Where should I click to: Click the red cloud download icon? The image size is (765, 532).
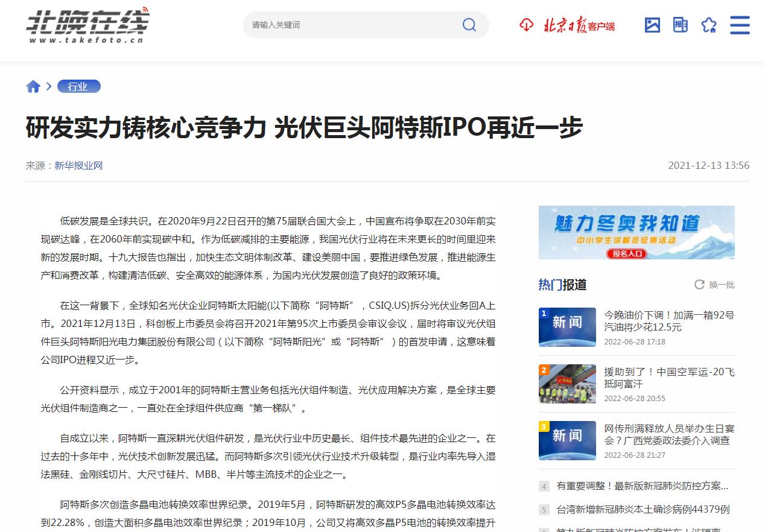(x=526, y=25)
